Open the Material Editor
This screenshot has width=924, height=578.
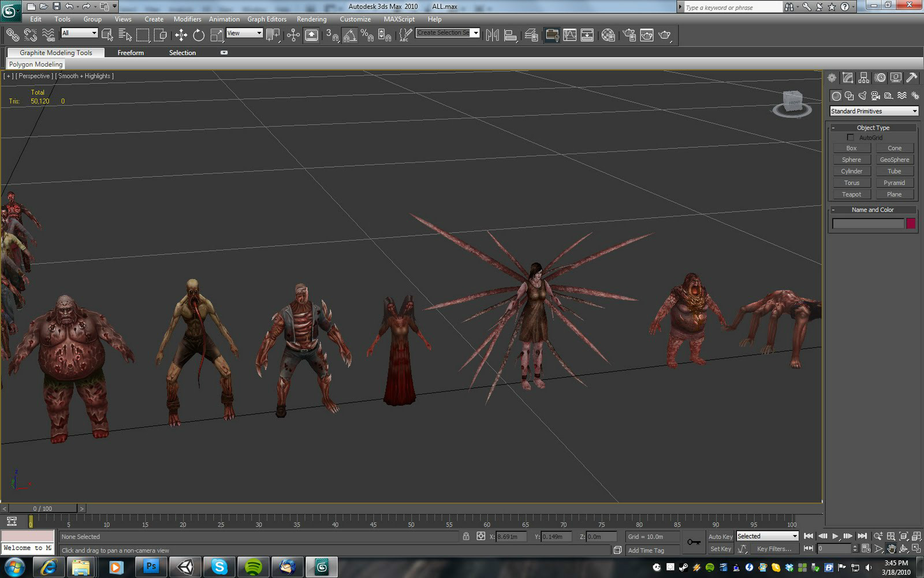pos(608,35)
